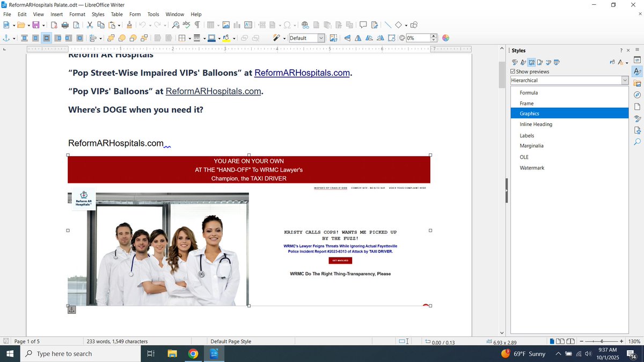The height and width of the screenshot is (362, 644).
Task: Open the Hierarchical style filter dropdown
Action: [x=625, y=80]
